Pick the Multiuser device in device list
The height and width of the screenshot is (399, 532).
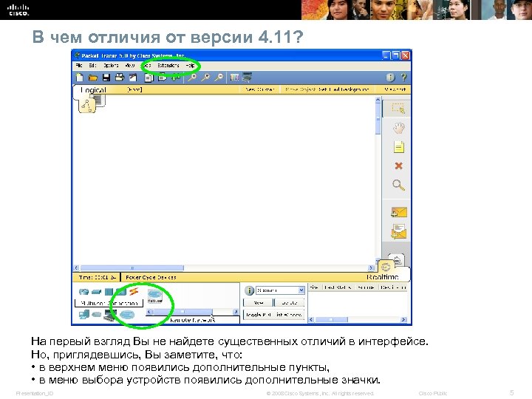pyautogui.click(x=154, y=296)
